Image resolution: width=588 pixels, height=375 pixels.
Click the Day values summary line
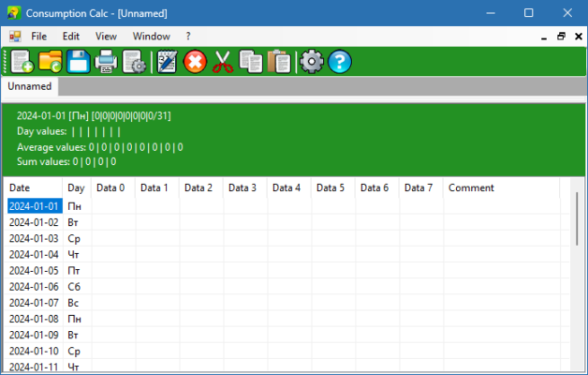(x=68, y=131)
